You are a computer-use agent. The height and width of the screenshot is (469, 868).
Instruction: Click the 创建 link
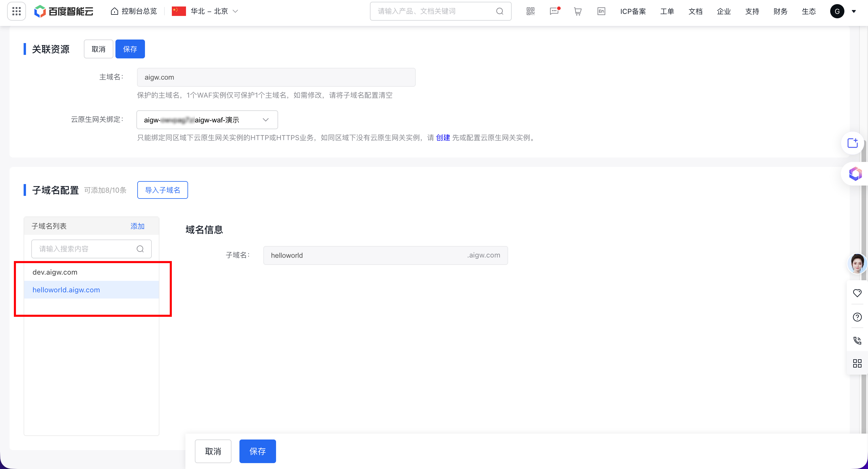[x=443, y=138]
